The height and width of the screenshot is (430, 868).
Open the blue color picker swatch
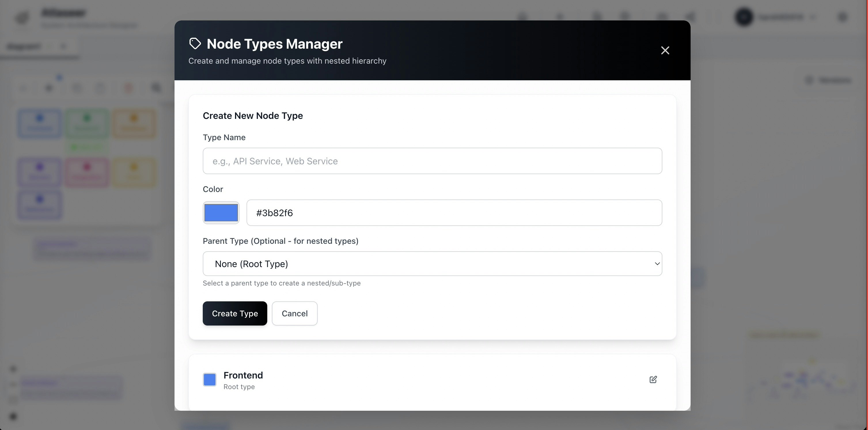(x=221, y=213)
